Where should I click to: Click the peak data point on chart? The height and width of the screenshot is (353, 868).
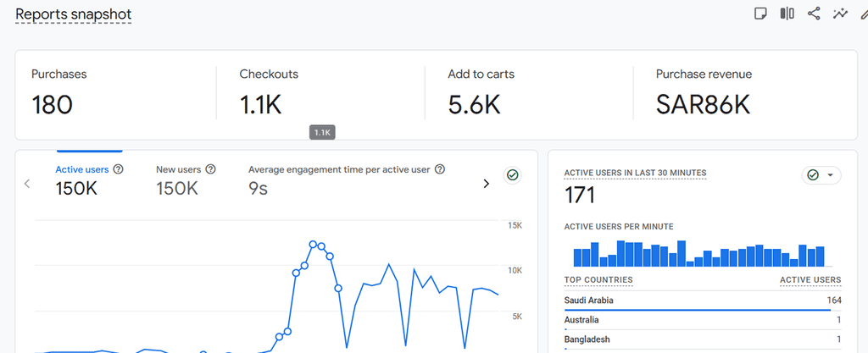[x=313, y=244]
